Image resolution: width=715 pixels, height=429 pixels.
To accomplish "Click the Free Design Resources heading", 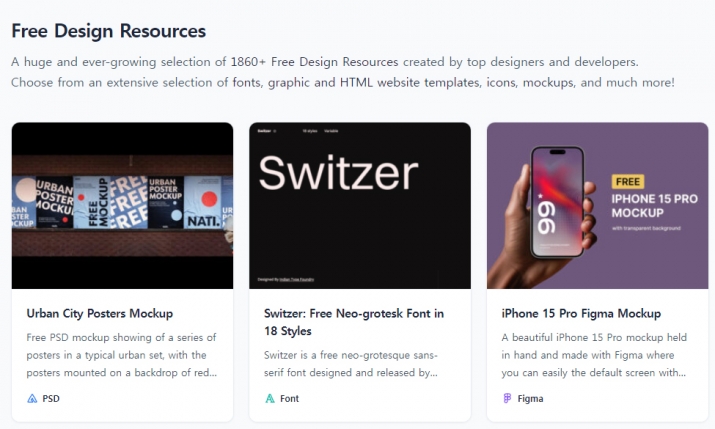I will (x=109, y=31).
